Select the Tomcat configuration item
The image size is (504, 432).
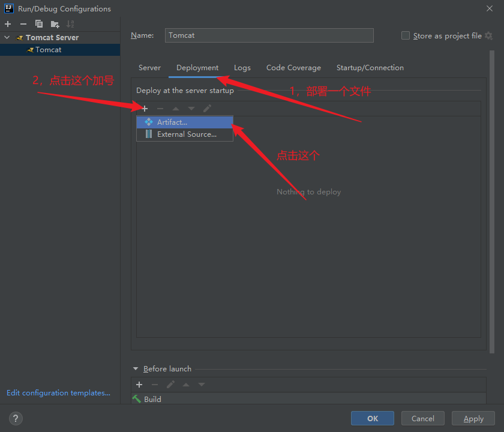(60, 50)
